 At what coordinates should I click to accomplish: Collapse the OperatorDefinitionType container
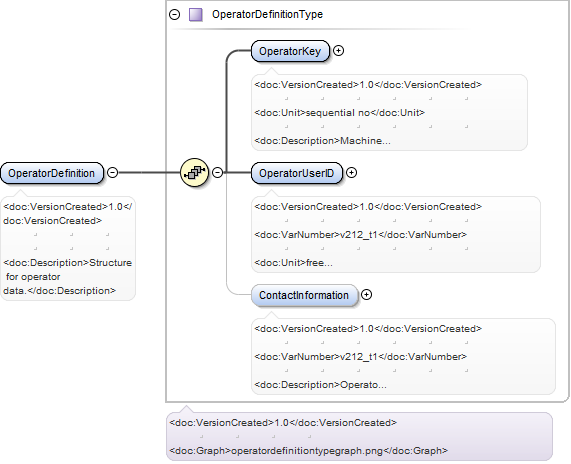coord(175,15)
